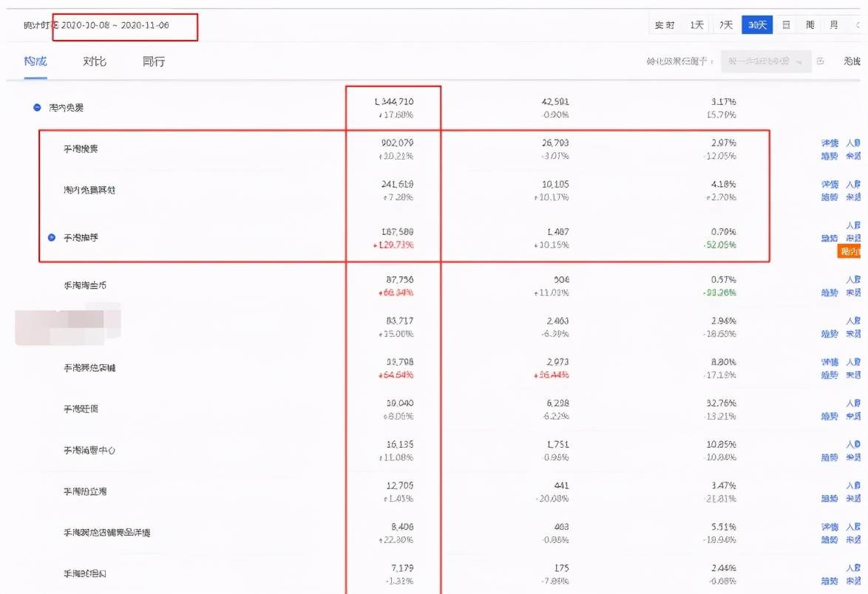Image resolution: width=868 pixels, height=594 pixels.
Task: Collapse the 淘内免费 category row
Action: (x=37, y=108)
